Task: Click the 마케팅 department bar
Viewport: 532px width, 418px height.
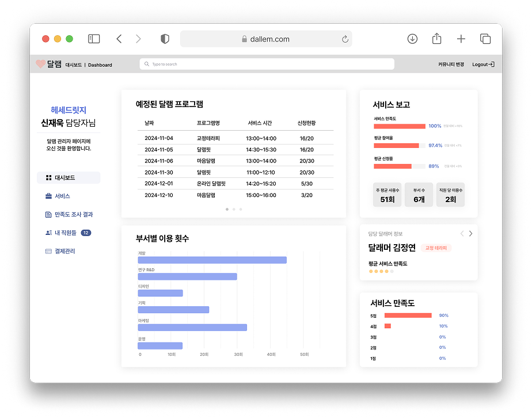Action: click(192, 328)
